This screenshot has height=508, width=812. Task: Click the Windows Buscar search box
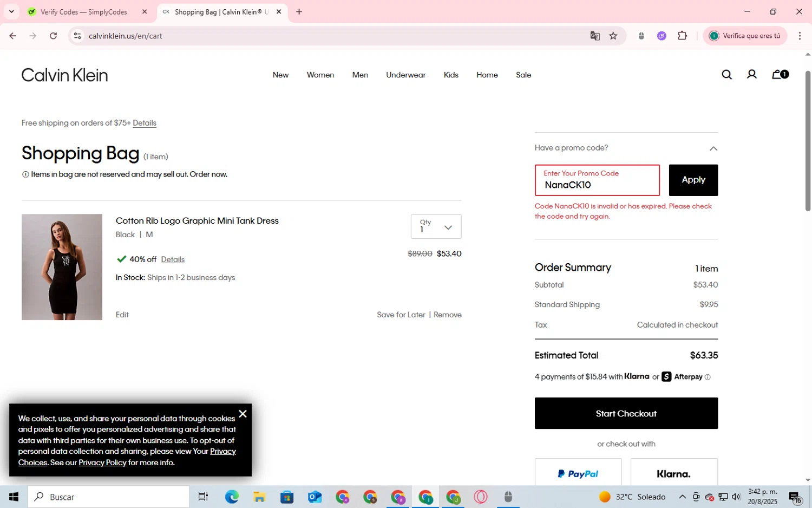(108, 497)
